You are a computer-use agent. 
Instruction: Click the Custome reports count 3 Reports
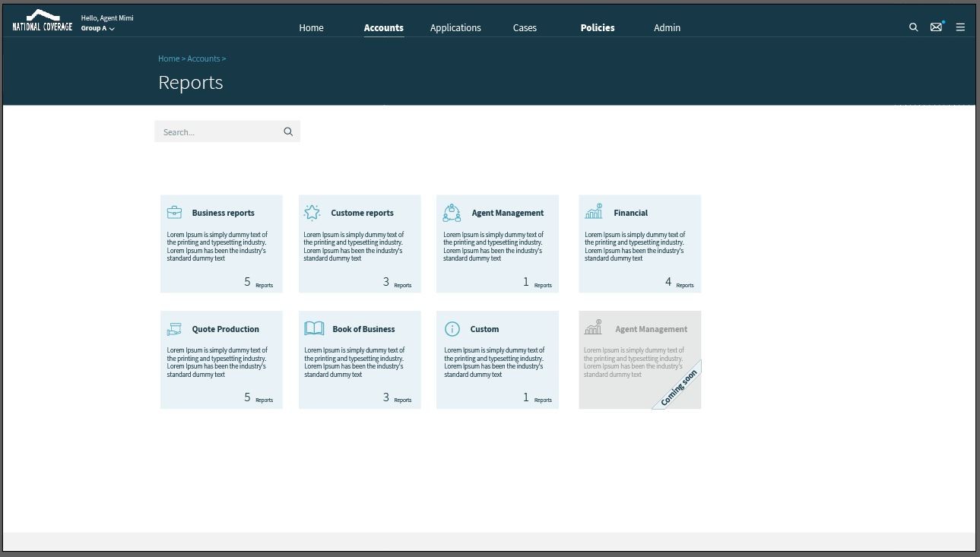click(397, 282)
